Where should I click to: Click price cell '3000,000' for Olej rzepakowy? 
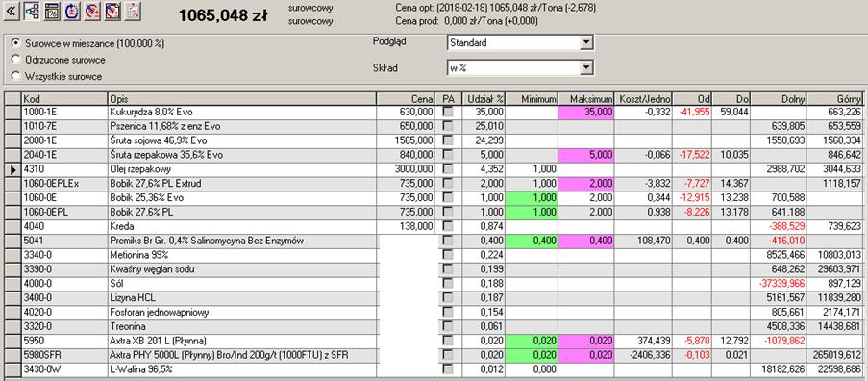(406, 170)
